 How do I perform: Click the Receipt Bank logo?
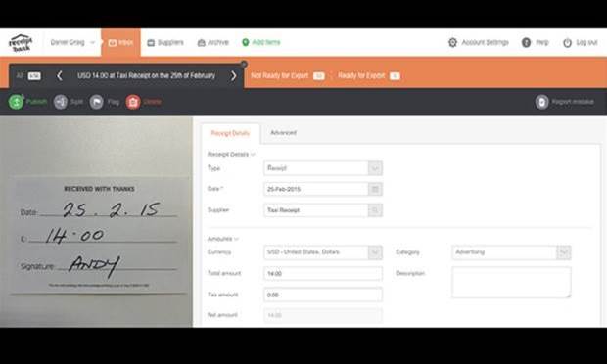click(x=21, y=42)
